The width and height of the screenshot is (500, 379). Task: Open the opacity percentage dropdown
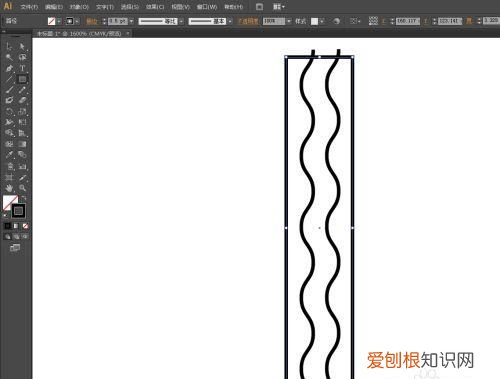(x=289, y=21)
